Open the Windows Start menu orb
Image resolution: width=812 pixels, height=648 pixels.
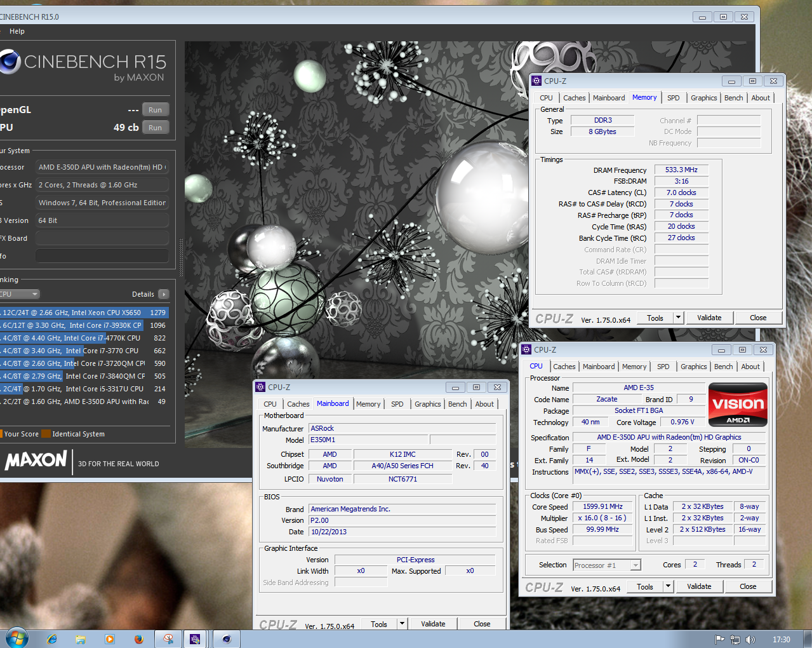click(17, 638)
